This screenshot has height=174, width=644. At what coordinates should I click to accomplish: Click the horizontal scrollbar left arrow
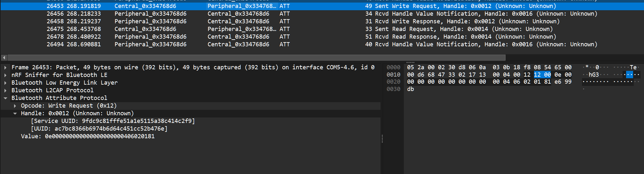point(4,58)
